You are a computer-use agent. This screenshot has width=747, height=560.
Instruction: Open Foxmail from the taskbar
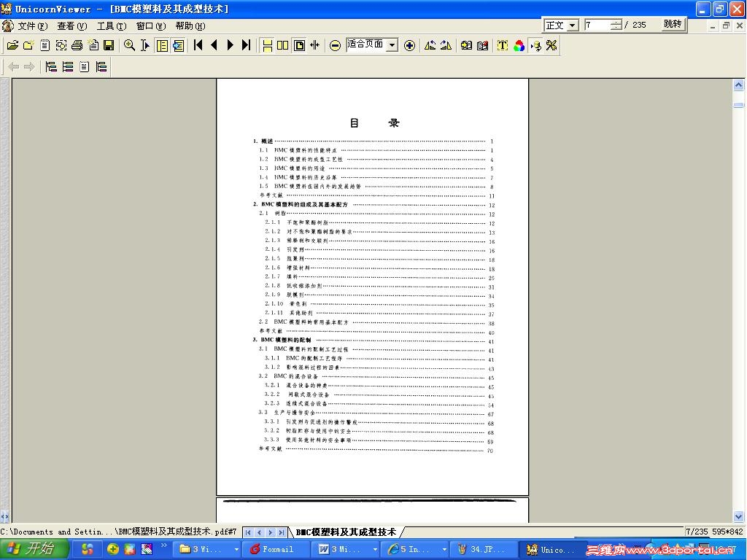[x=276, y=549]
